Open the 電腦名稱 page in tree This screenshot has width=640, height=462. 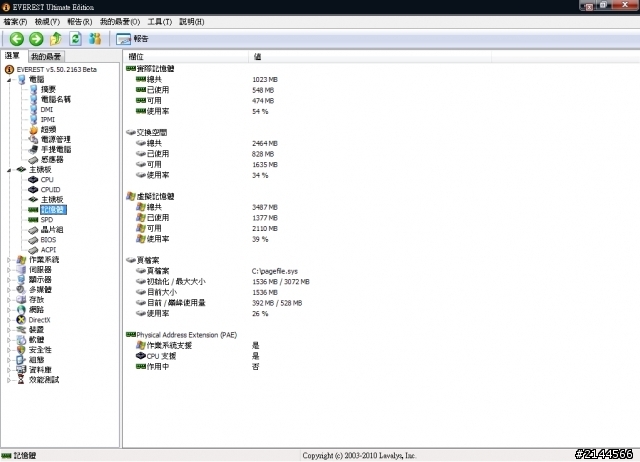click(x=56, y=99)
